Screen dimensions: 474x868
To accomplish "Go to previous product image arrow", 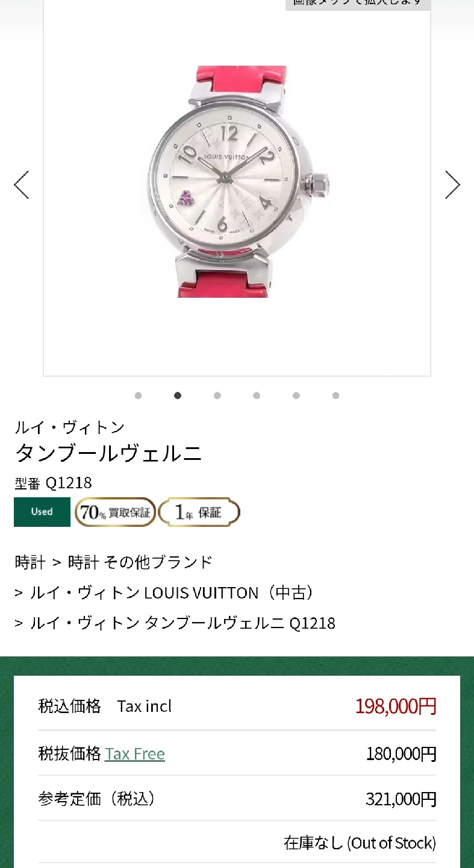I will pos(22,184).
